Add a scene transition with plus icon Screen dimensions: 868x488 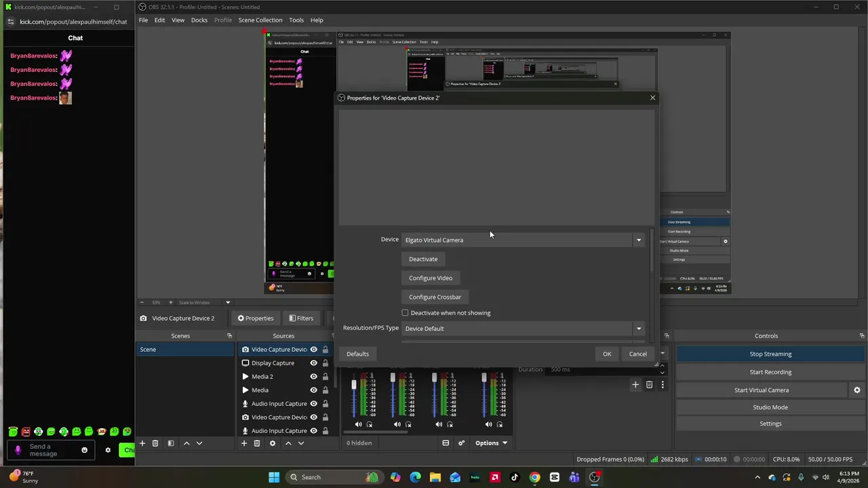tap(635, 385)
